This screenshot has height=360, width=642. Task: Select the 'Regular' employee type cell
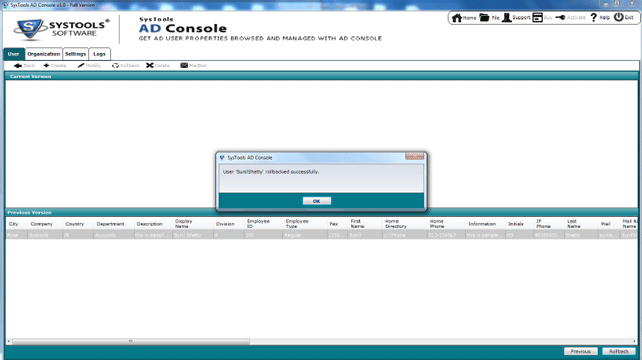point(305,235)
